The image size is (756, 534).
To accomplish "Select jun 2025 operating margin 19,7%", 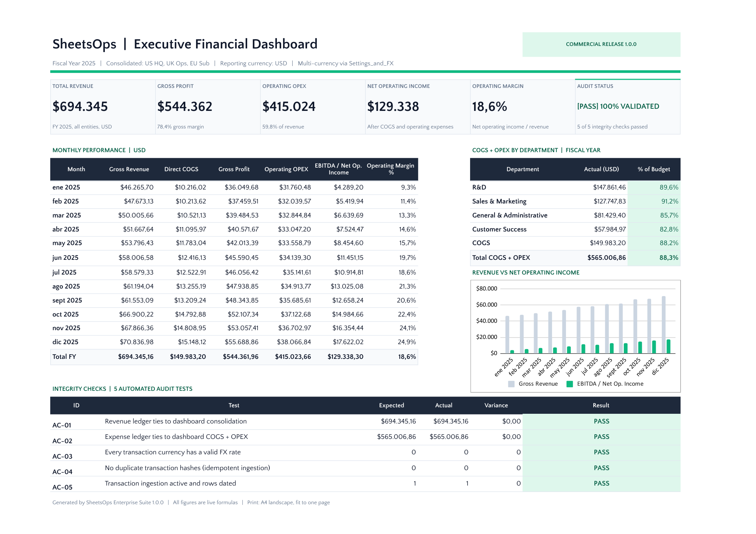I will click(x=407, y=258).
